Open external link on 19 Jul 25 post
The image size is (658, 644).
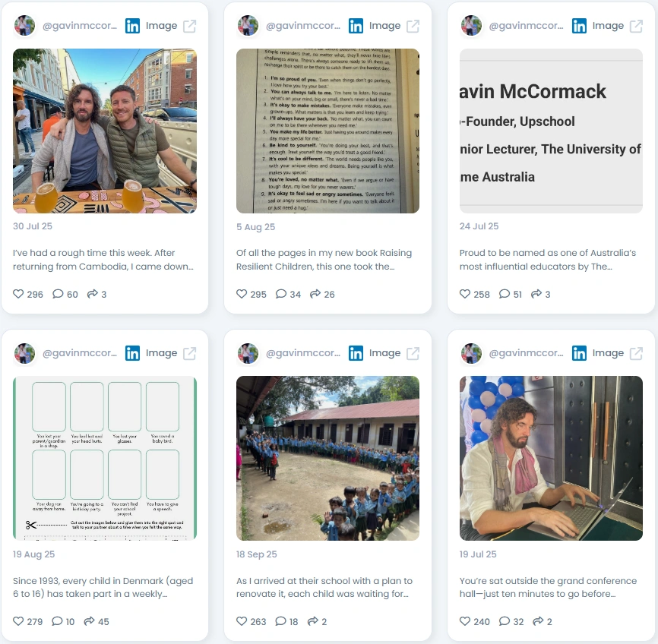point(636,353)
